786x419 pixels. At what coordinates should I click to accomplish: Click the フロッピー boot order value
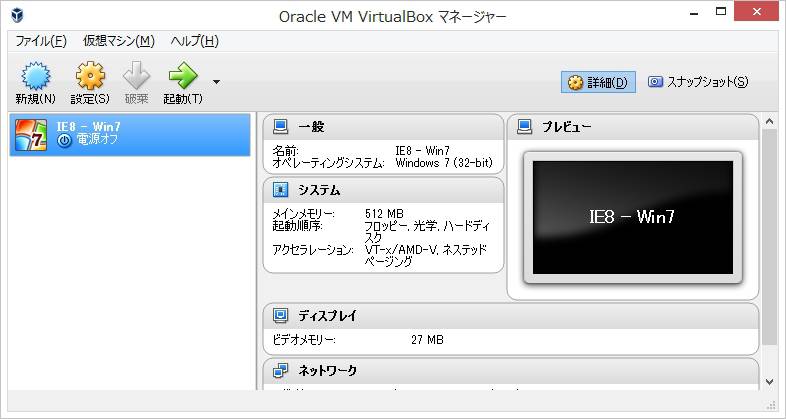428,232
